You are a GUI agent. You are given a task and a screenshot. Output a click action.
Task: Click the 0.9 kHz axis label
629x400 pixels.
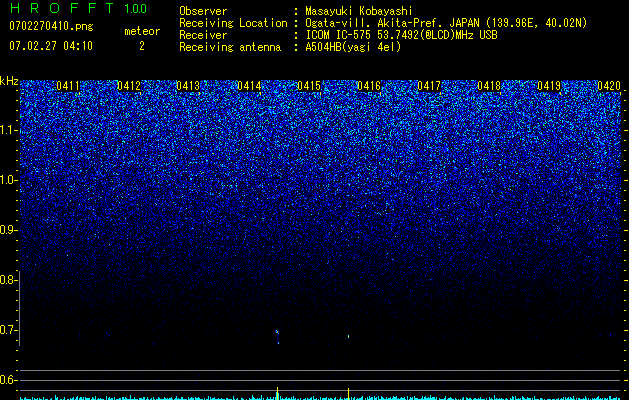click(x=7, y=230)
